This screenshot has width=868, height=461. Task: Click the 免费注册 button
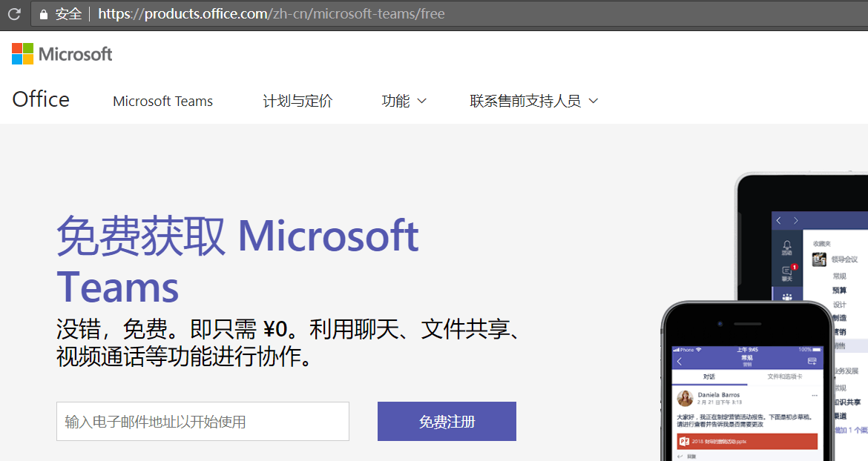447,421
